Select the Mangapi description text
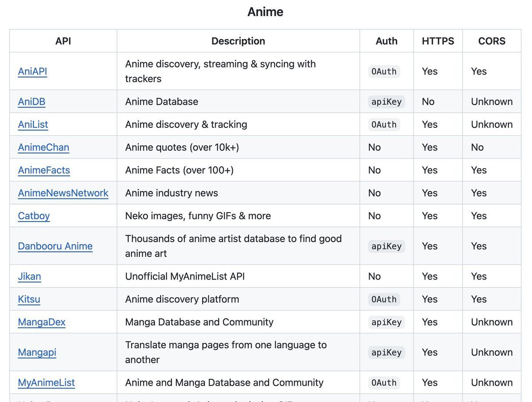 click(226, 352)
